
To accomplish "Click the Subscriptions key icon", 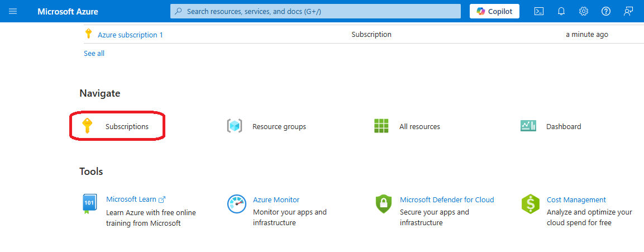I will 87,126.
